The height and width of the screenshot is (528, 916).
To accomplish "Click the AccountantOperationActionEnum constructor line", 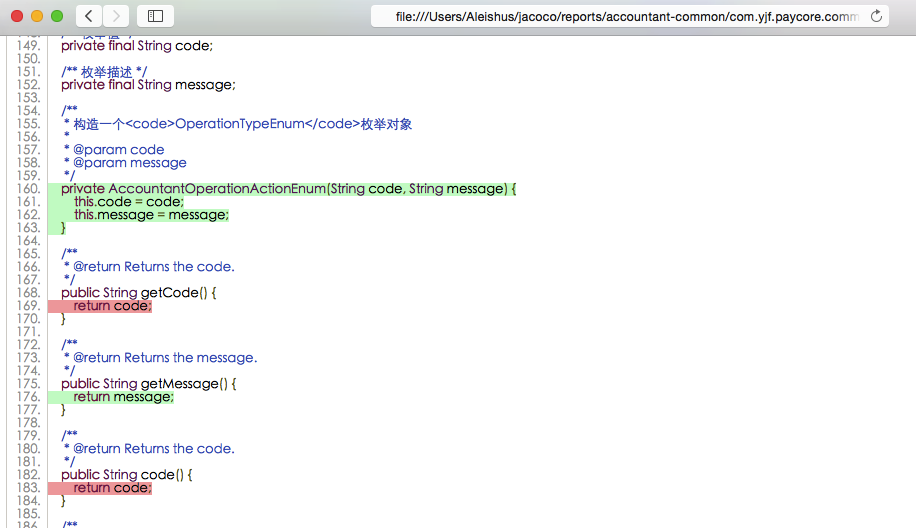I will point(288,189).
